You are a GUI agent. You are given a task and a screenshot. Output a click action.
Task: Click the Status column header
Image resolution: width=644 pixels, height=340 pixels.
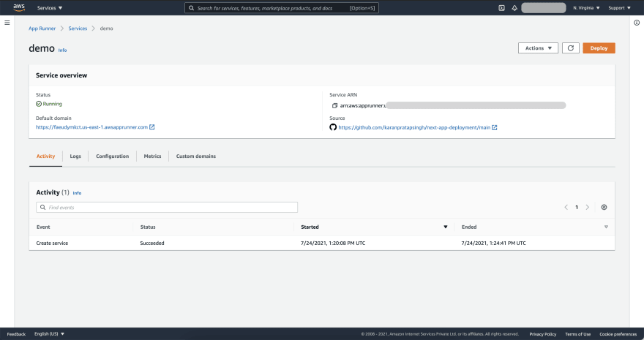[148, 227]
